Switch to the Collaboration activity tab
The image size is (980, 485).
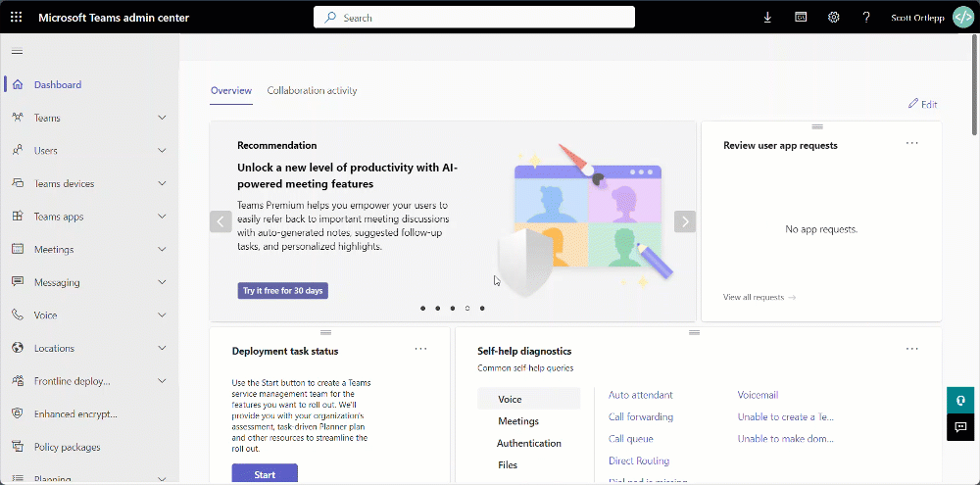312,90
